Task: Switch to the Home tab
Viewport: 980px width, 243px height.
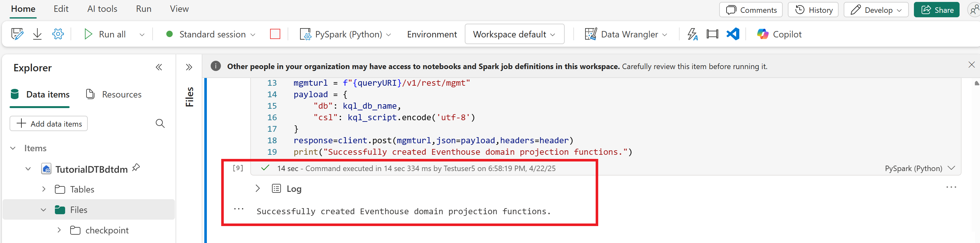Action: tap(23, 9)
